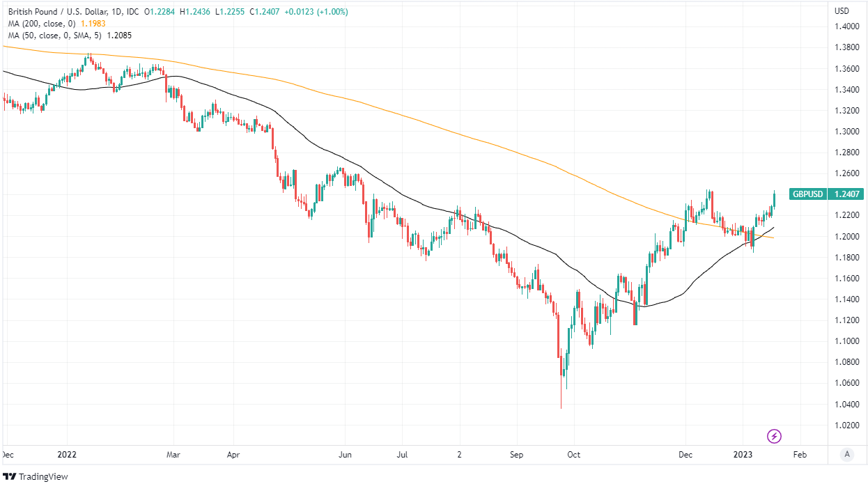
Task: Click the 1.0200 price axis label
Action: [x=846, y=425]
